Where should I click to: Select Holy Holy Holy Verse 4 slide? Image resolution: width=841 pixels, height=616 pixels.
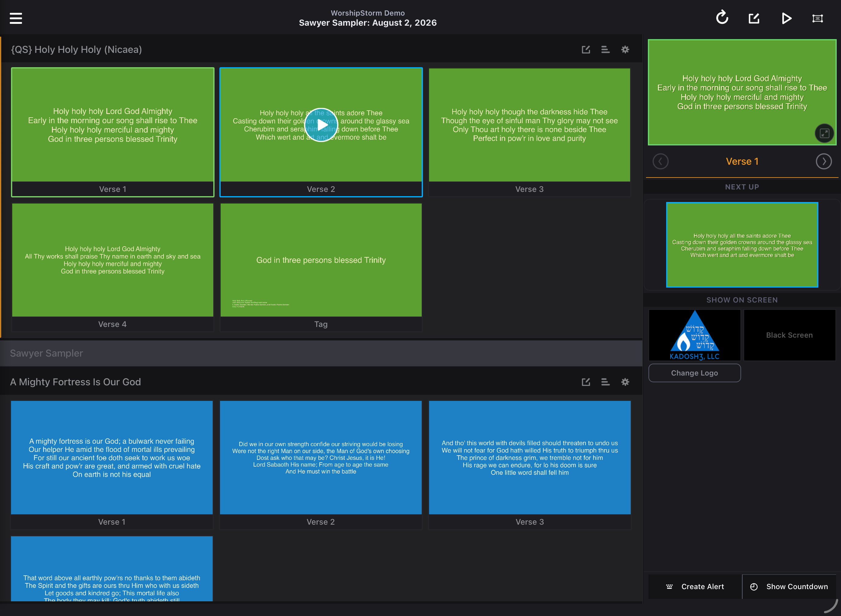pyautogui.click(x=113, y=267)
